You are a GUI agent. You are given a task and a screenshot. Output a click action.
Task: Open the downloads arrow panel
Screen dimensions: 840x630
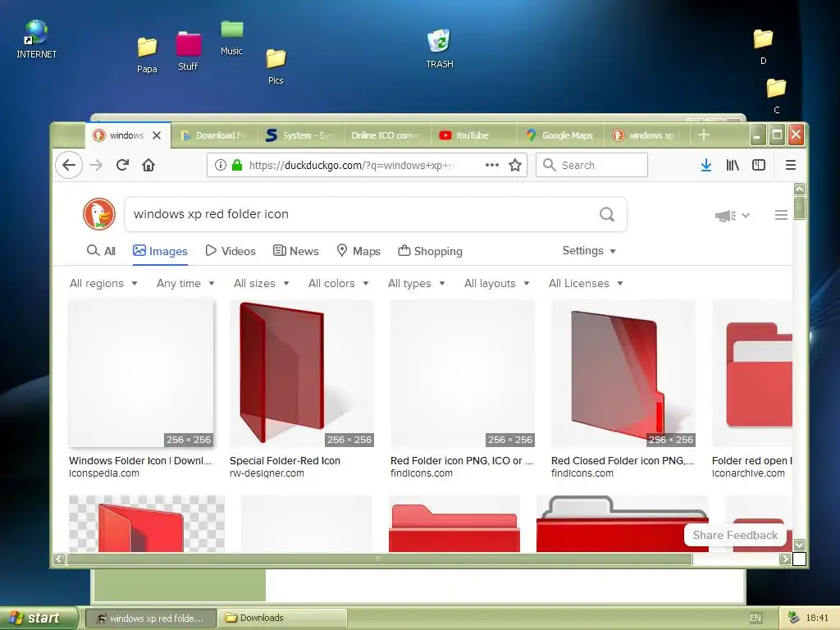pos(706,165)
